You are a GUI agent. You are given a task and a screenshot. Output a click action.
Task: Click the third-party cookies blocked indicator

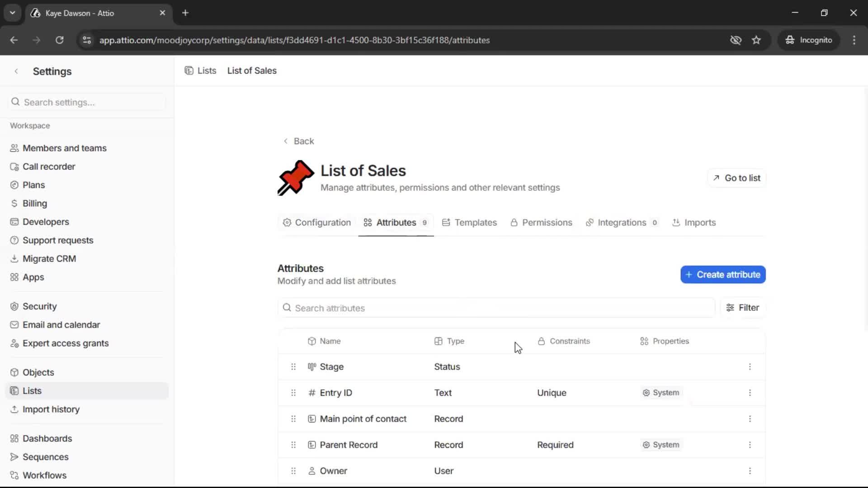(736, 40)
